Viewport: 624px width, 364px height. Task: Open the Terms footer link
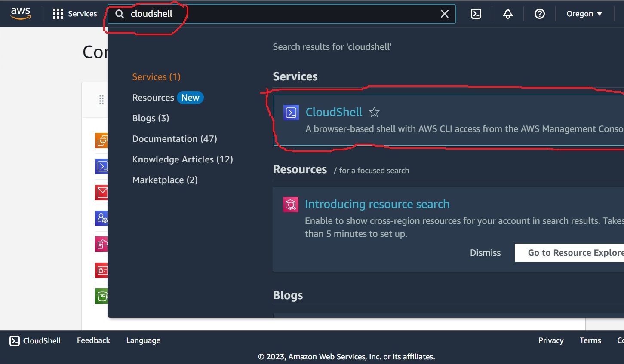(590, 340)
